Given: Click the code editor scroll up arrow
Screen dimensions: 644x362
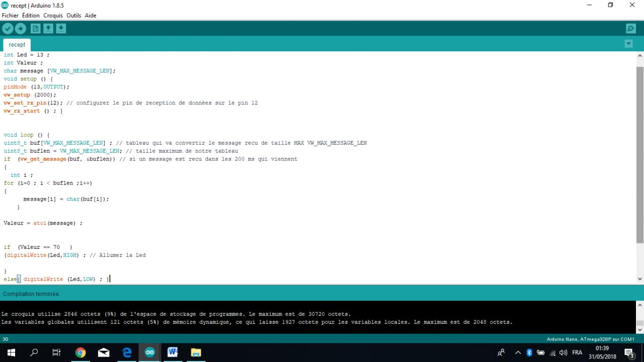Looking at the screenshot, I should 640,55.
